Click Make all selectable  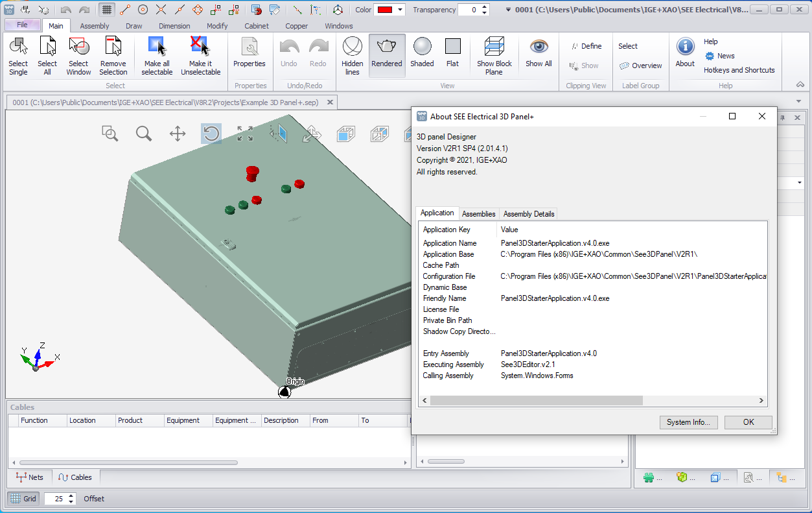157,56
